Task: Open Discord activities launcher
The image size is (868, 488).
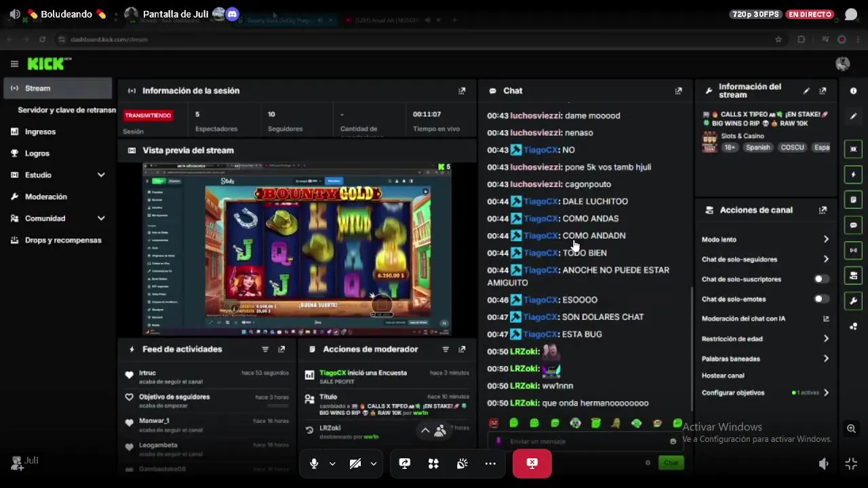Action: pos(433,464)
